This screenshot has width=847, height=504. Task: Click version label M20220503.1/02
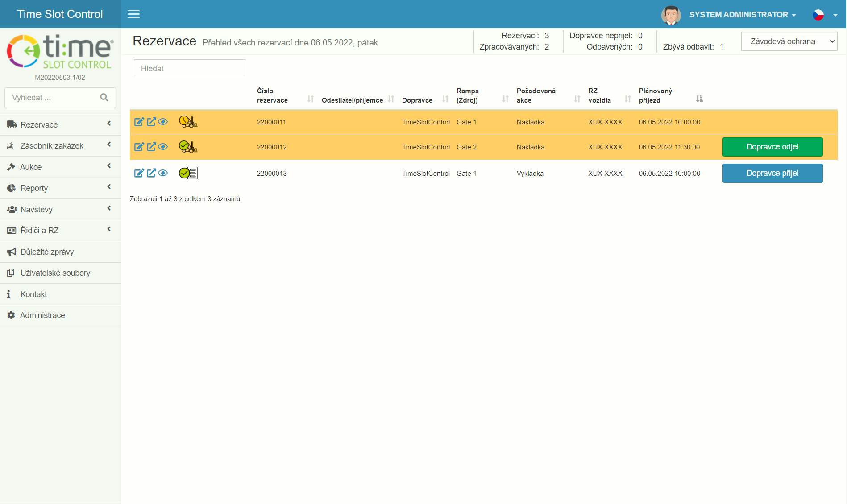pos(60,77)
